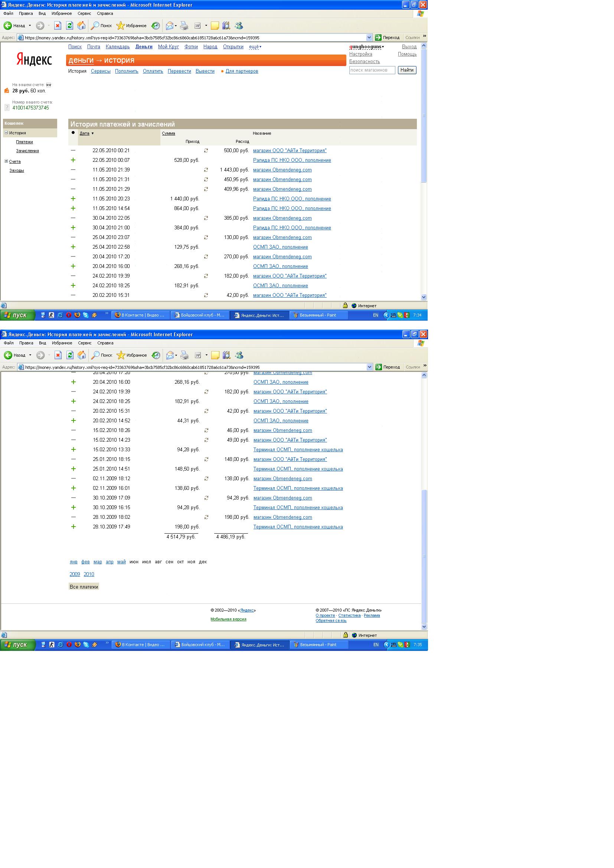Open address bar dropdown in lower browser window

point(369,367)
